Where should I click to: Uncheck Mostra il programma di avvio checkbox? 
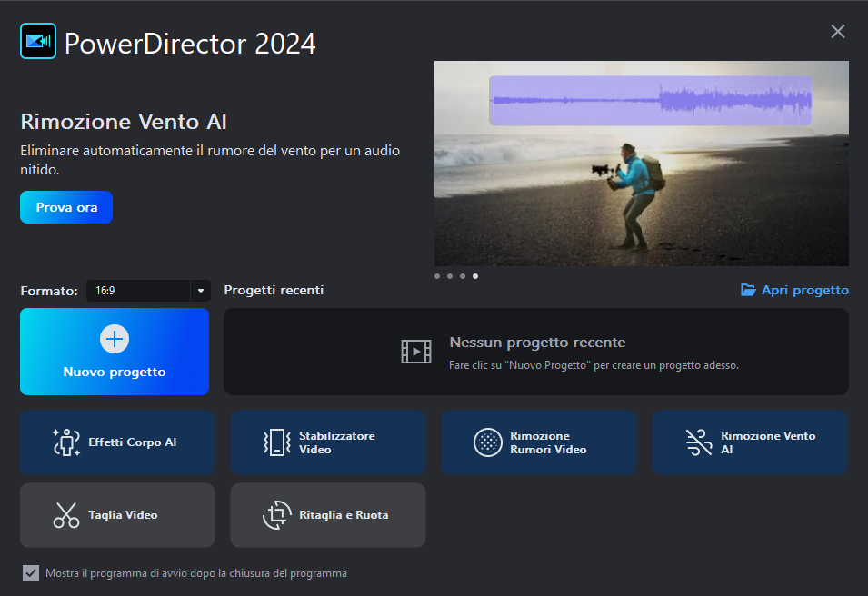[31, 573]
